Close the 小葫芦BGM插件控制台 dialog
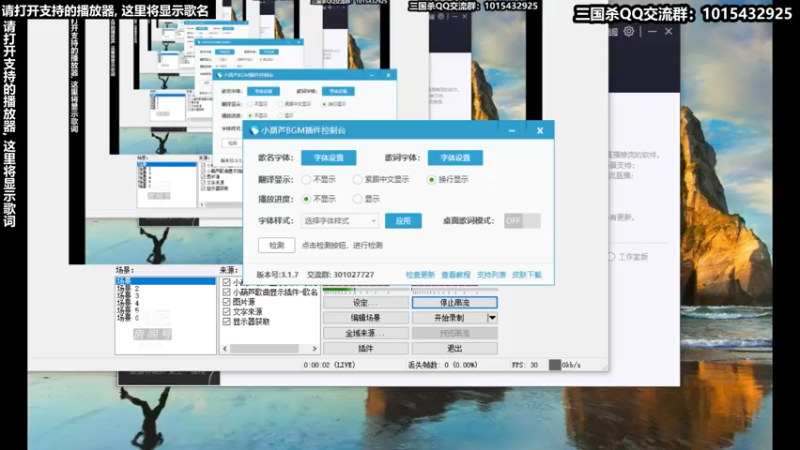The height and width of the screenshot is (450, 800). coord(540,131)
